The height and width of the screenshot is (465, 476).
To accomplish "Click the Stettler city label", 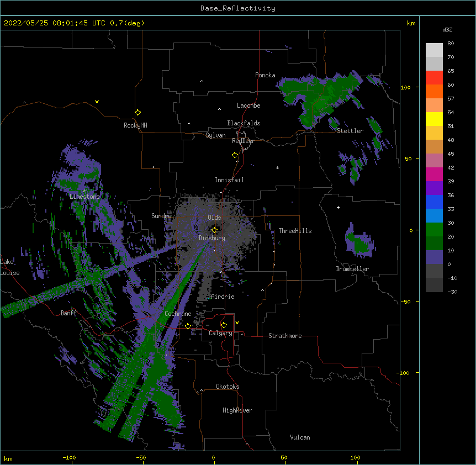I will tap(350, 131).
